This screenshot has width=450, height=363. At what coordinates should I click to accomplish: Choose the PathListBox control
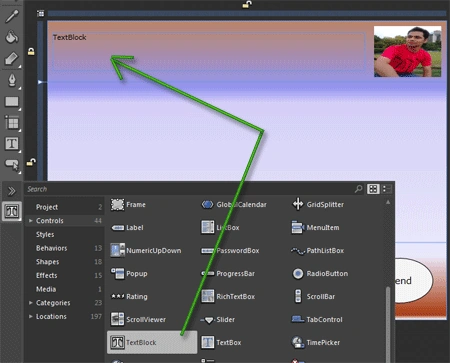coord(317,250)
